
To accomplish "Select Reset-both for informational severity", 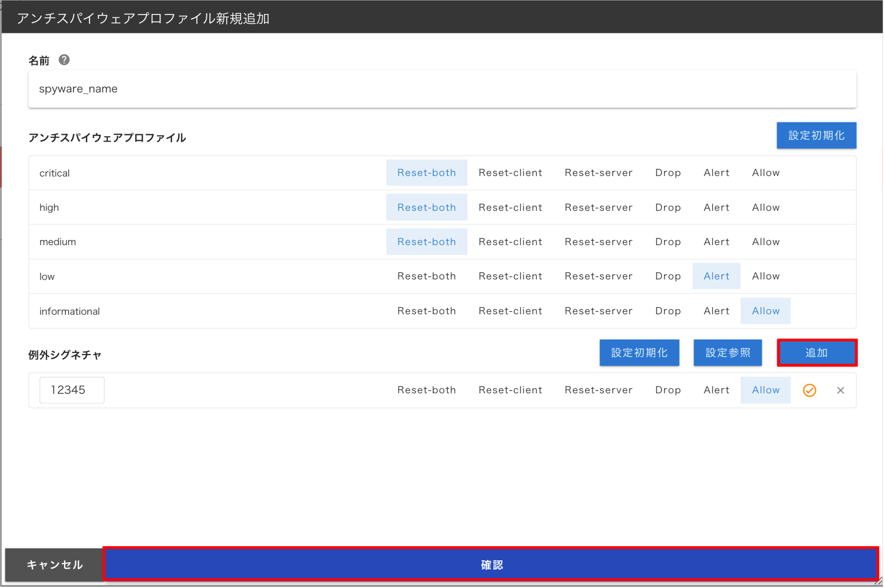I will [x=426, y=311].
